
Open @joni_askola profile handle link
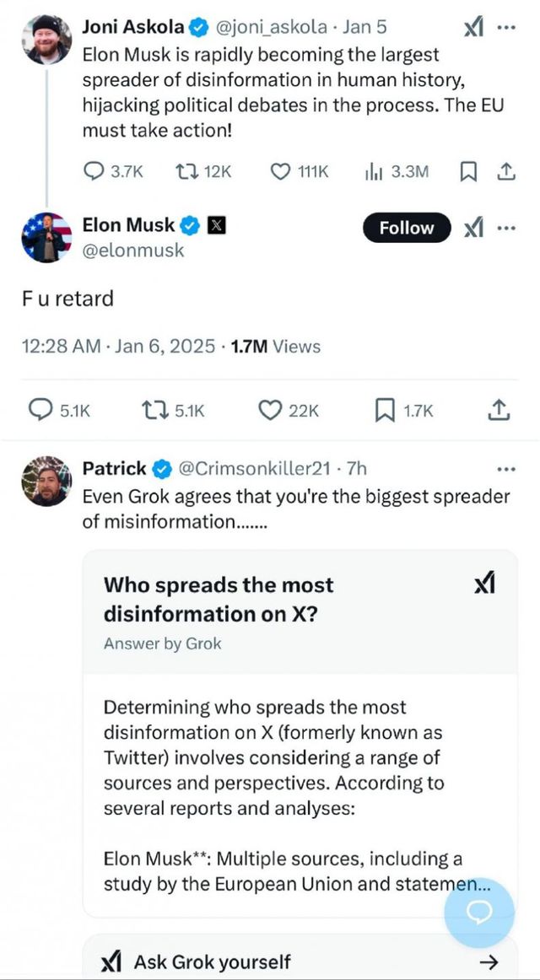pos(271,27)
